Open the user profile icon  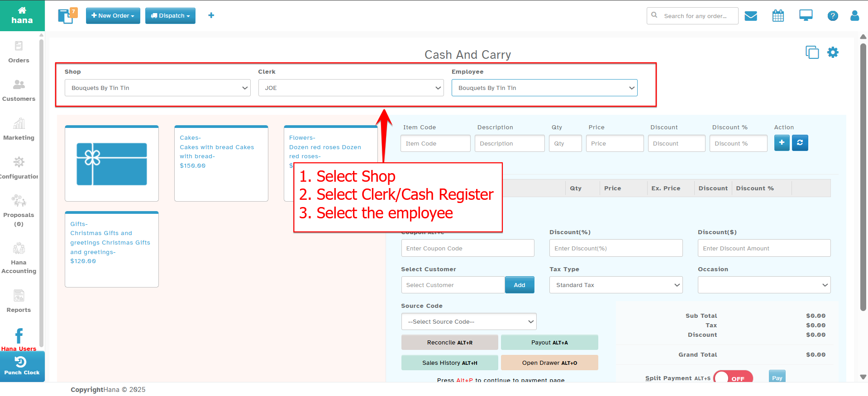point(854,16)
